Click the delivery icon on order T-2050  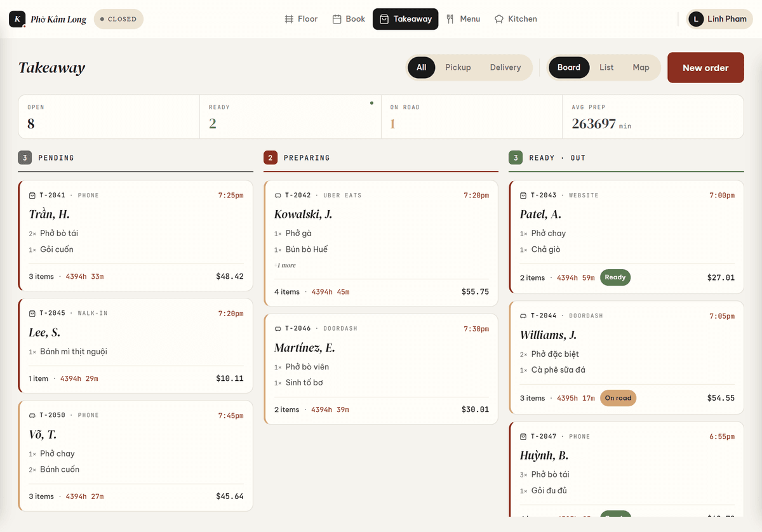(32, 415)
